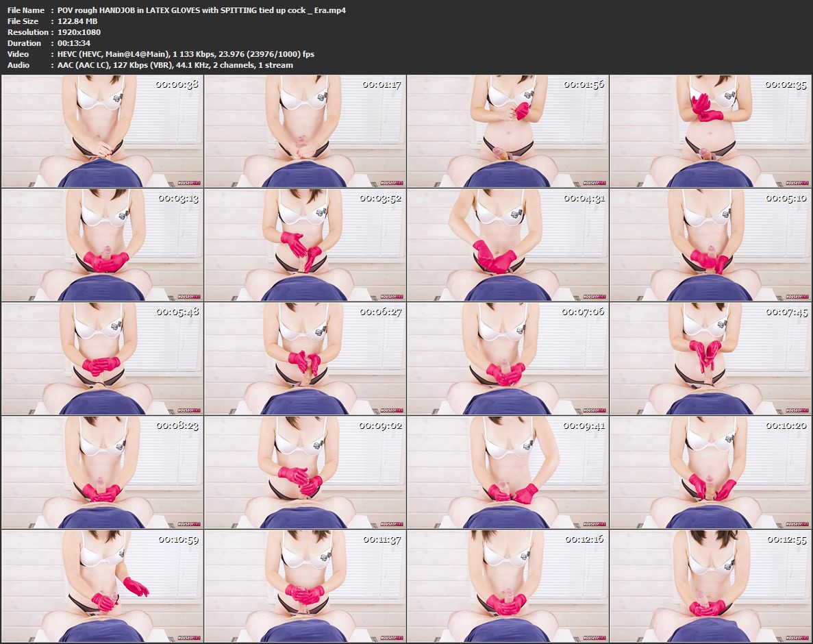This screenshot has width=813, height=644.
Task: Click the 00:03:52 timestamp label
Action: 382,198
